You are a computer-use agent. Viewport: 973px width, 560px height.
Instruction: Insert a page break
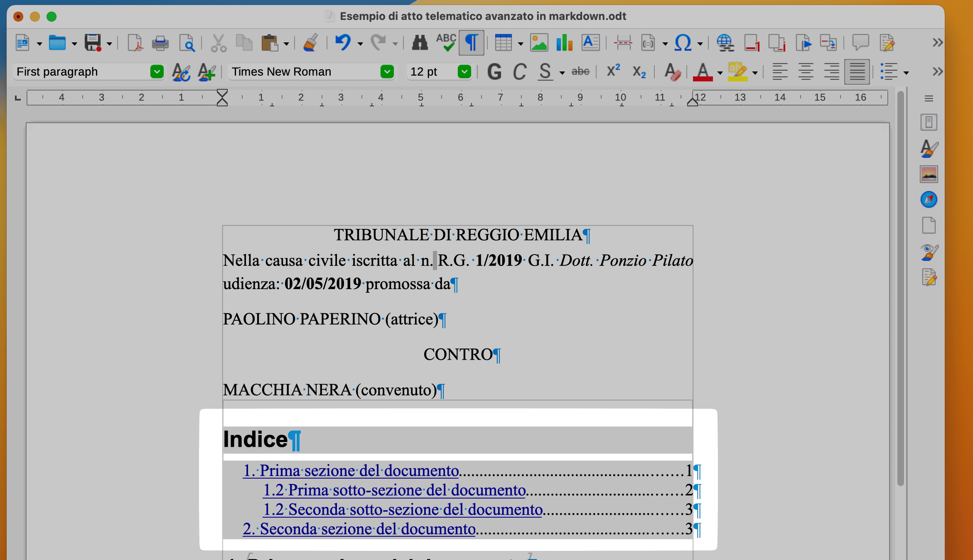click(x=623, y=43)
